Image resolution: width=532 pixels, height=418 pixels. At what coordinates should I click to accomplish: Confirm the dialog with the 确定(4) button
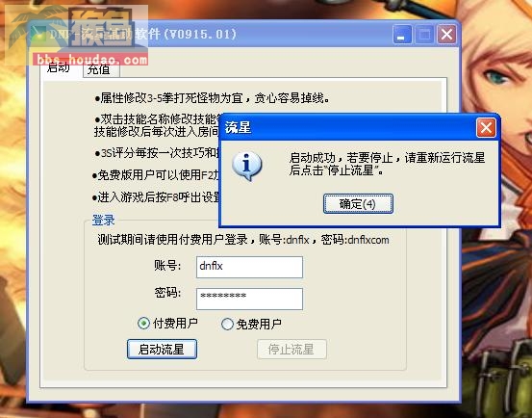[358, 204]
